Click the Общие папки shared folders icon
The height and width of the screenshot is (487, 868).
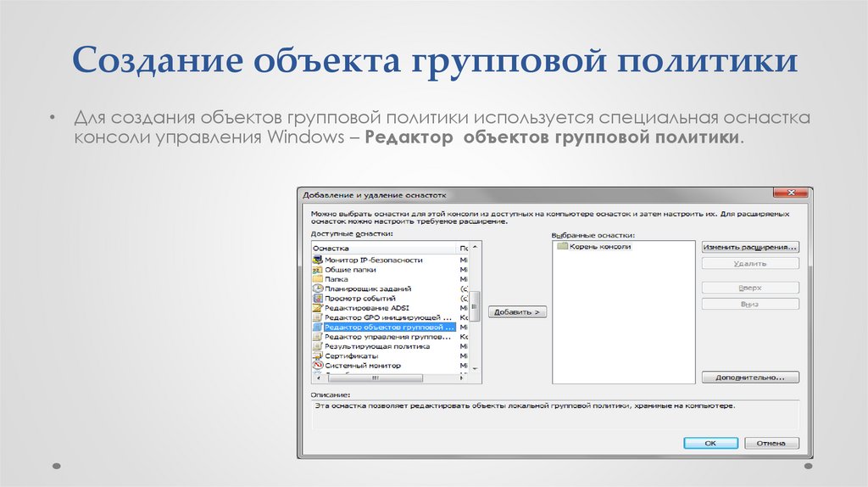318,269
